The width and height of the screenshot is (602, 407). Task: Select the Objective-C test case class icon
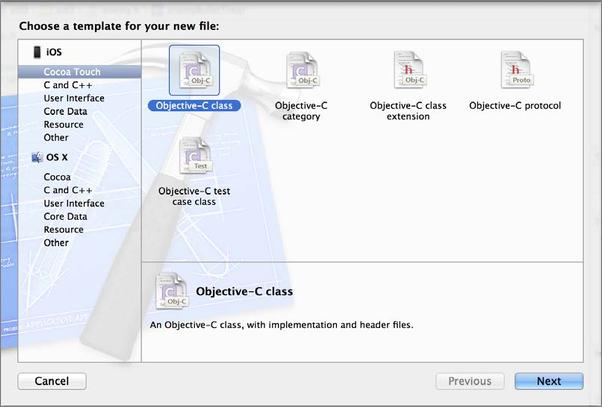[195, 156]
